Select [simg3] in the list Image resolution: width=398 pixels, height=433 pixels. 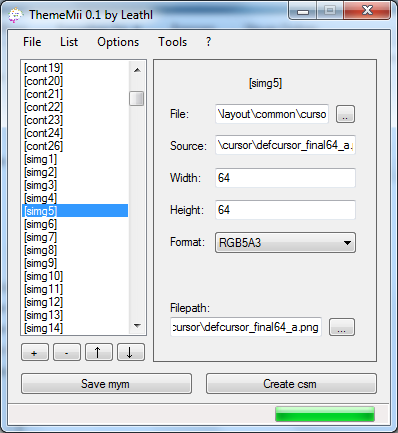(x=75, y=185)
